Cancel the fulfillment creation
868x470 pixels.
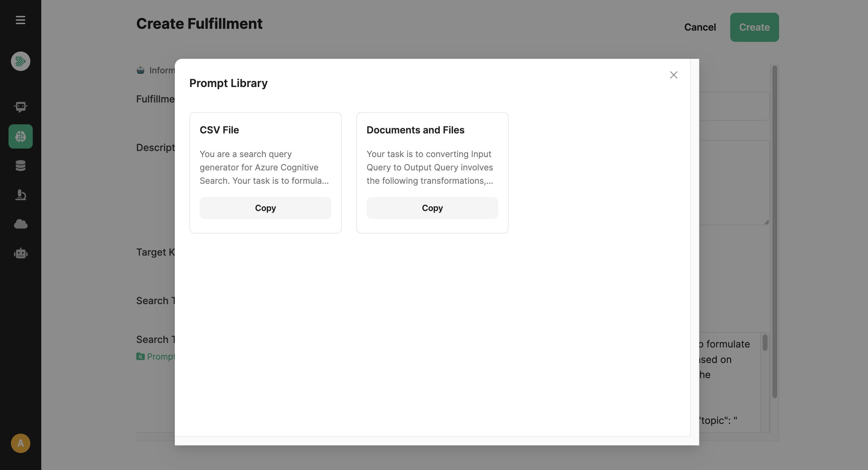[x=700, y=27]
